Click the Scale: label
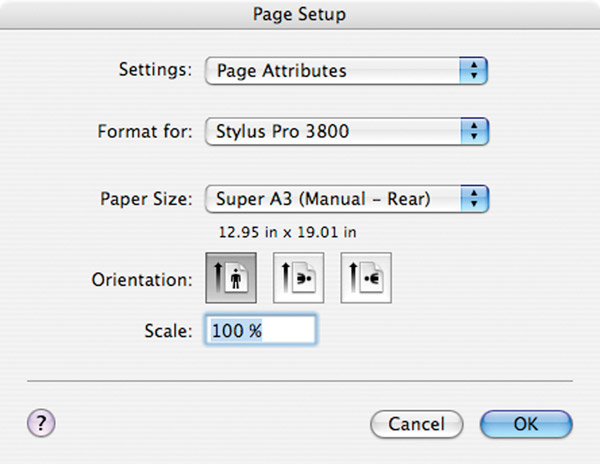The width and height of the screenshot is (600, 464). point(168,330)
